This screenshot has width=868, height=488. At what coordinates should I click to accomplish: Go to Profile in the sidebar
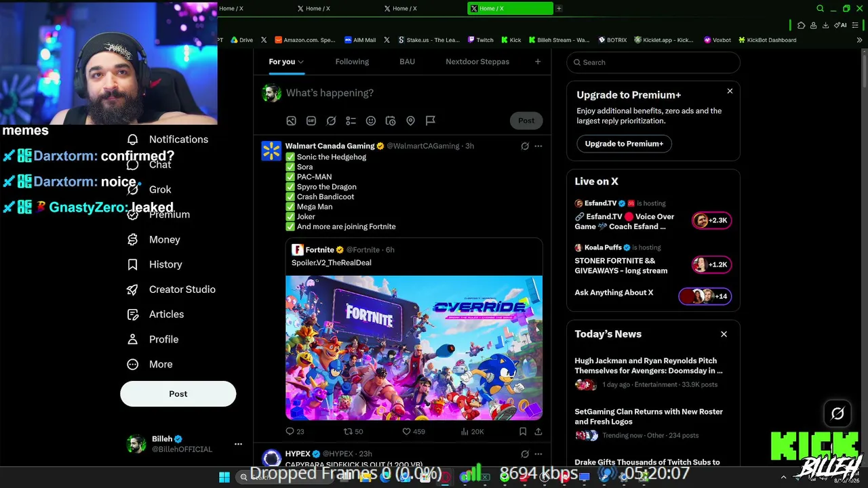pyautogui.click(x=153, y=340)
